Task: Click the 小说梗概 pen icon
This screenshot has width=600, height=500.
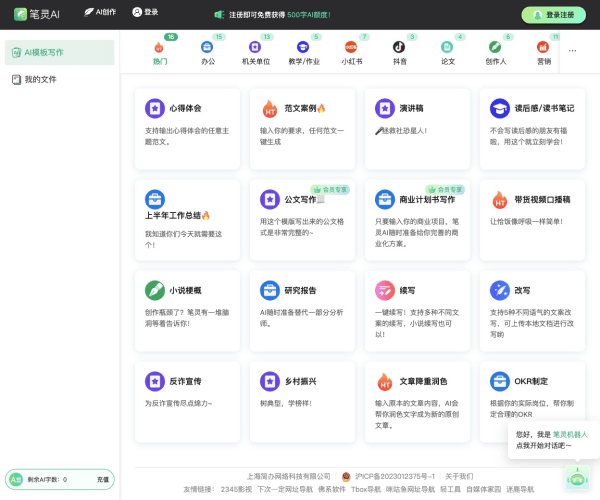Action: pos(154,290)
